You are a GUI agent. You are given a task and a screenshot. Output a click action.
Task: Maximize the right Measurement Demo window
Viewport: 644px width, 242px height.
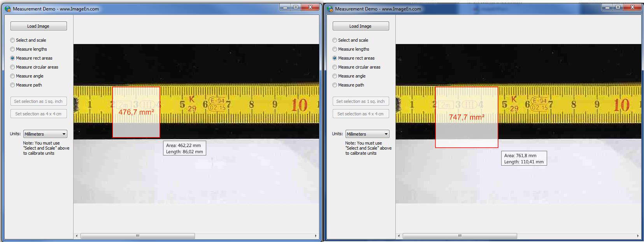[x=618, y=7]
